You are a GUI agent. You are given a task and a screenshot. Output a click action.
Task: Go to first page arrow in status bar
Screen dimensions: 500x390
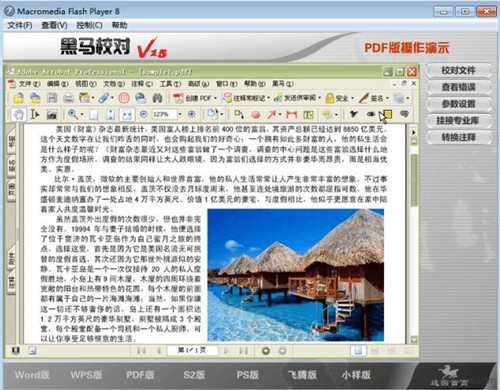coord(141,351)
